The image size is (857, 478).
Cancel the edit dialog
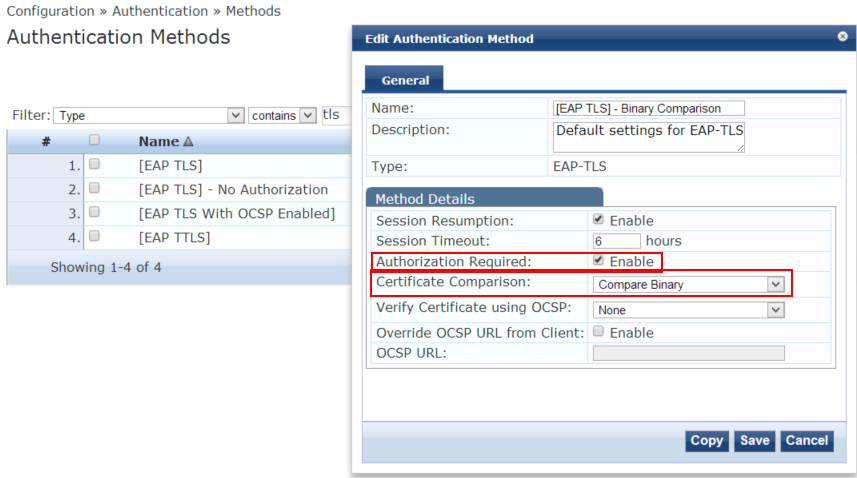(x=807, y=441)
